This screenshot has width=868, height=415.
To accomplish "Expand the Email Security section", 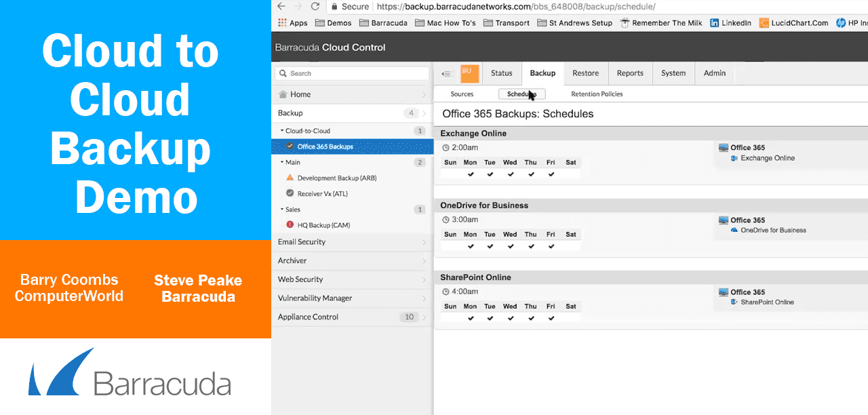I will point(424,241).
